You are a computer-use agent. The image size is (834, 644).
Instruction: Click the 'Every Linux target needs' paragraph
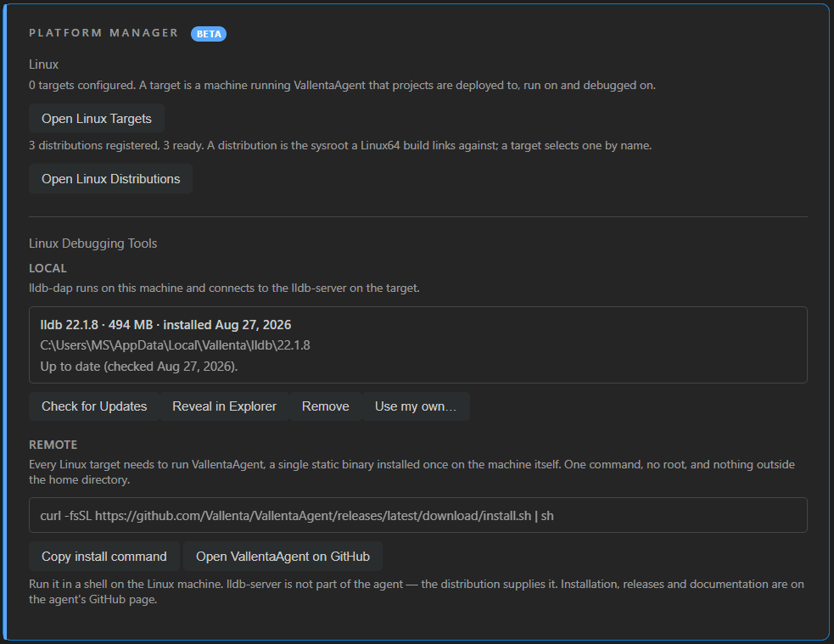point(411,473)
